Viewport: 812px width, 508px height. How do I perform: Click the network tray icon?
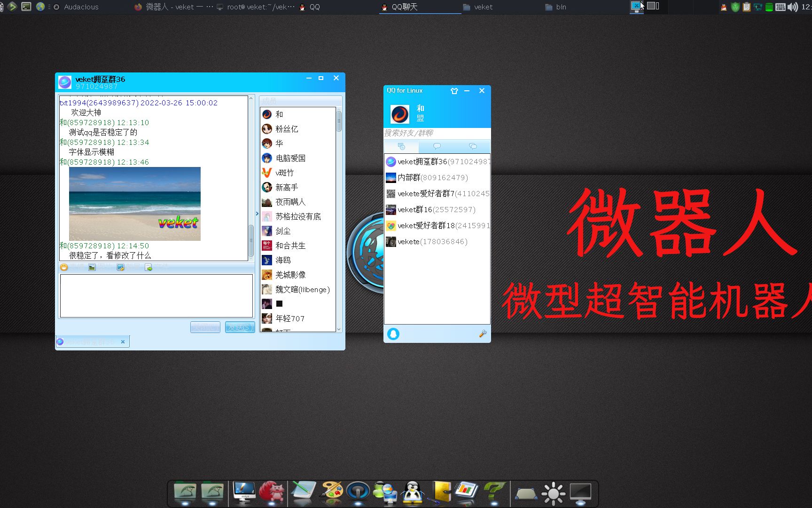point(758,7)
